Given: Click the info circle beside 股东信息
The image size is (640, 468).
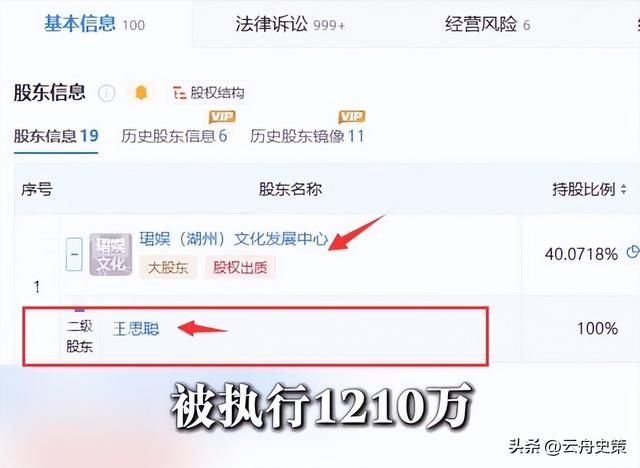Looking at the screenshot, I should pos(106,93).
